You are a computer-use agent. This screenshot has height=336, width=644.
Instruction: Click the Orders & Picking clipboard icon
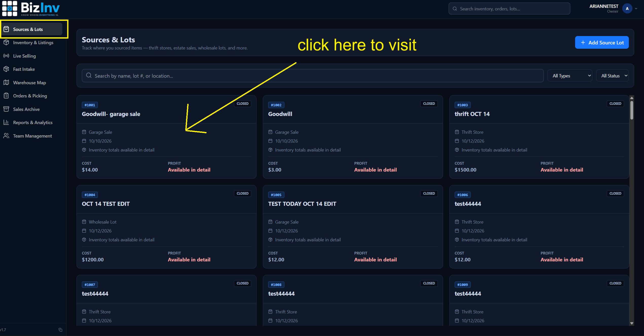[x=6, y=96]
